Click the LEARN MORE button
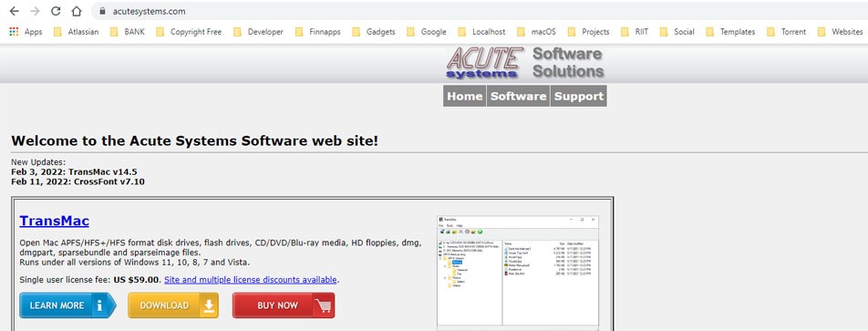This screenshot has width=868, height=331. (x=67, y=305)
